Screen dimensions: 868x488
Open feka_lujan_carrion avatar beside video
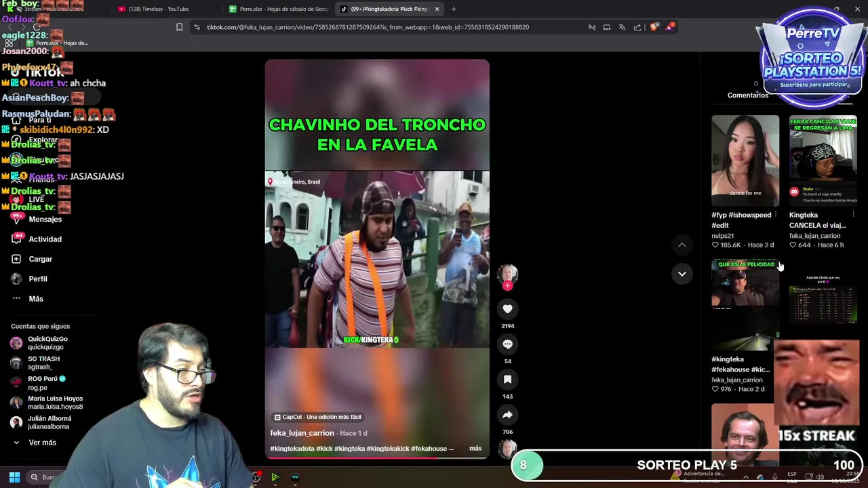coord(507,274)
